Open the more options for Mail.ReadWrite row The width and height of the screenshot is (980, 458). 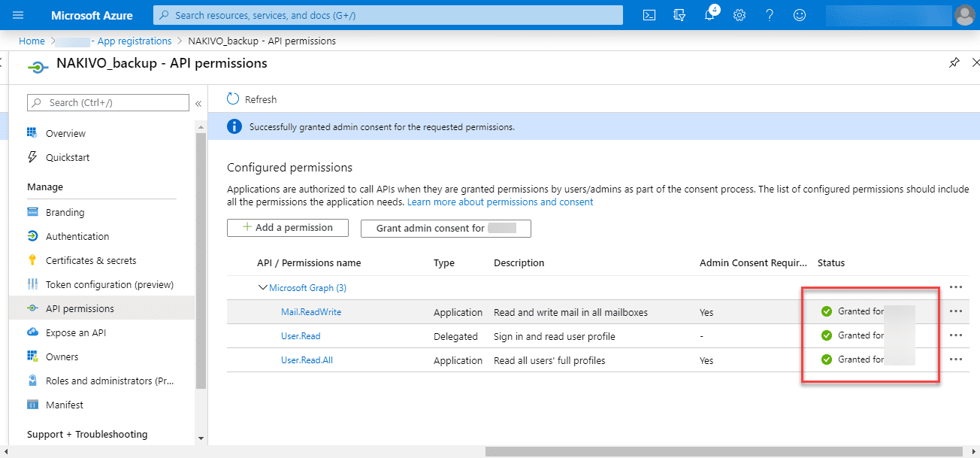(956, 311)
